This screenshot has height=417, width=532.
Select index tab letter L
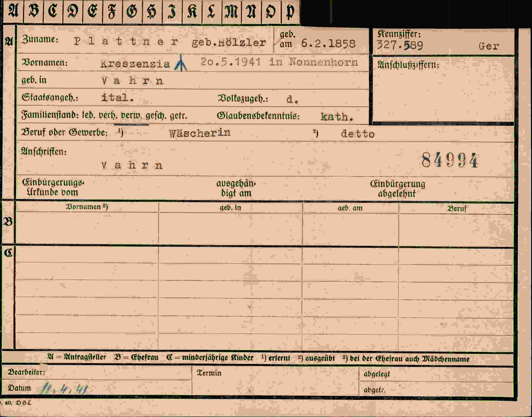coord(212,11)
